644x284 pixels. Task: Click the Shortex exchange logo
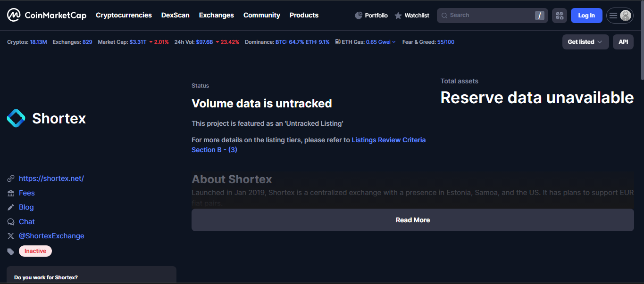16,118
